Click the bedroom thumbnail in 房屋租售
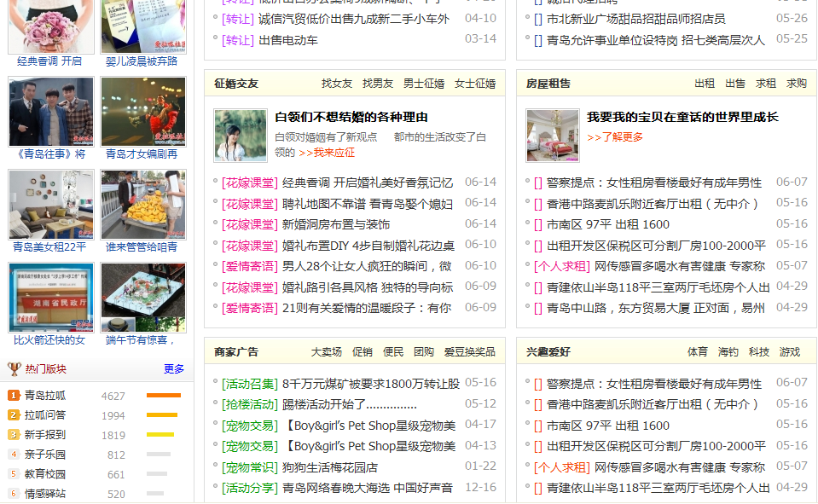Image resolution: width=818 pixels, height=504 pixels. coord(553,136)
